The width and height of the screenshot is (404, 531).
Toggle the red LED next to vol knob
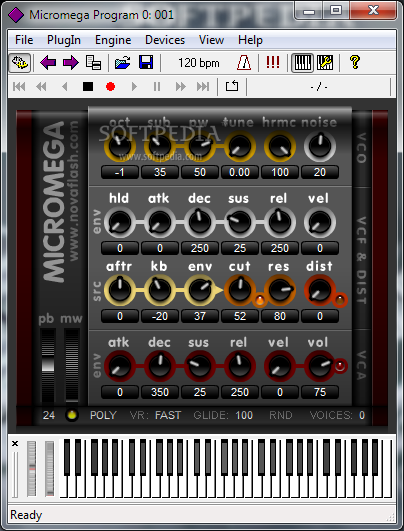click(x=340, y=366)
